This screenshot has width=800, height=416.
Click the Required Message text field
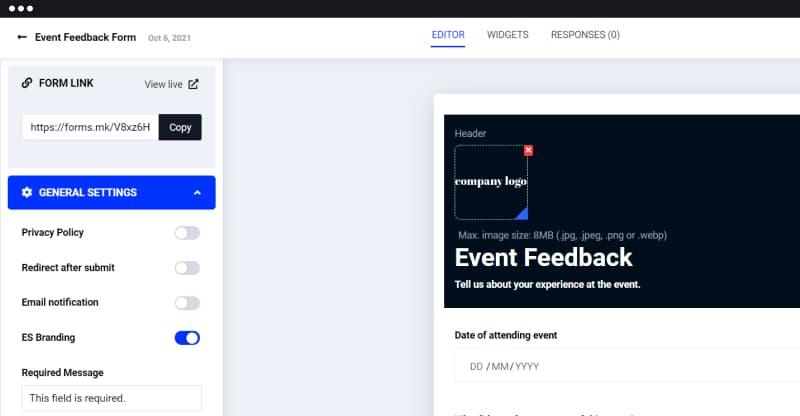tap(112, 398)
